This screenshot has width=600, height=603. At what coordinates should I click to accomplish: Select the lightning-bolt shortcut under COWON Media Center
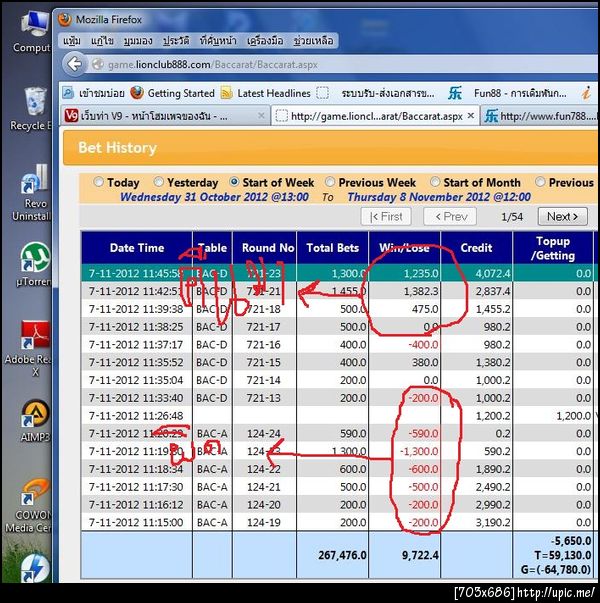tap(35, 568)
